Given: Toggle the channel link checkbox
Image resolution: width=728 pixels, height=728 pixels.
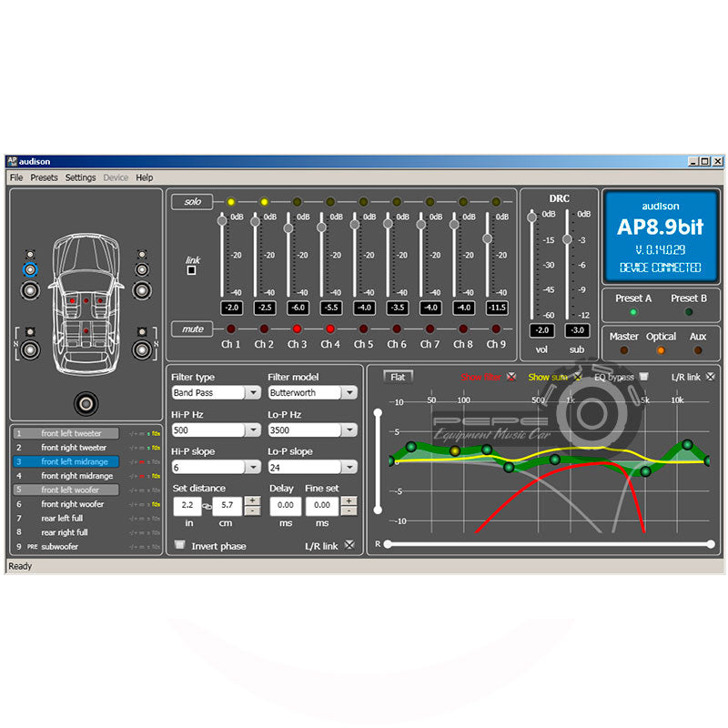Looking at the screenshot, I should [x=191, y=270].
